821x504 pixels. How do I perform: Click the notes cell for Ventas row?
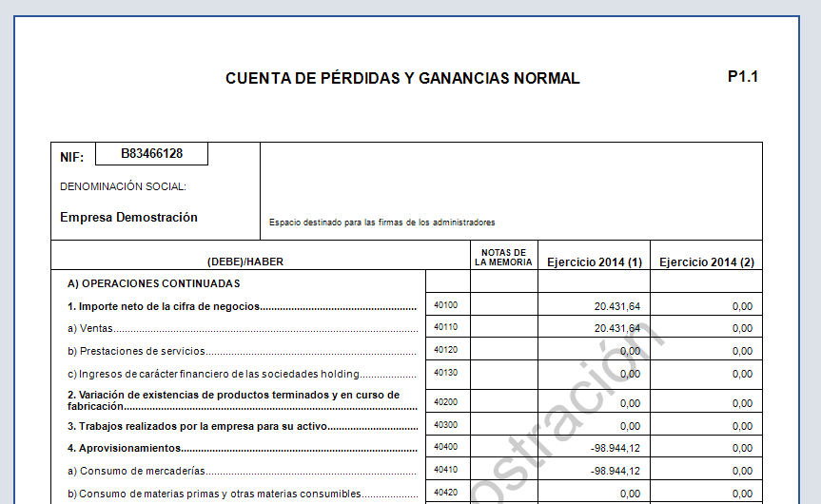503,326
